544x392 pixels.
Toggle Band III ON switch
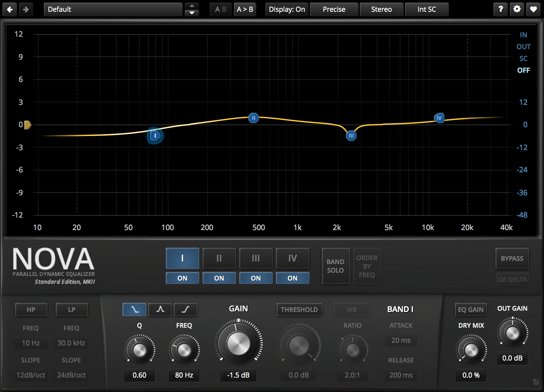click(x=256, y=278)
